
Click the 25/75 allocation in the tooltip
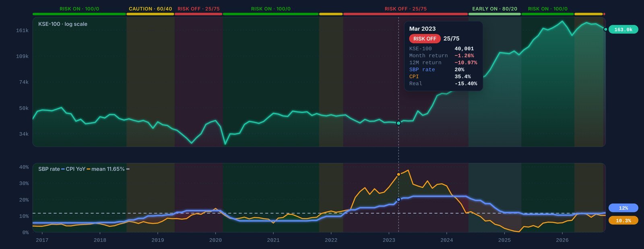[451, 39]
